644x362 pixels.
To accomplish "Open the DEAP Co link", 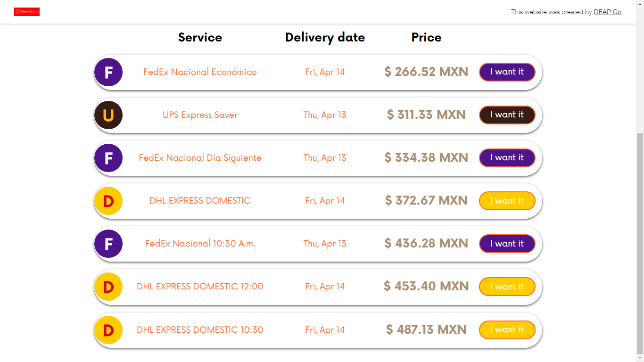I will click(x=607, y=12).
